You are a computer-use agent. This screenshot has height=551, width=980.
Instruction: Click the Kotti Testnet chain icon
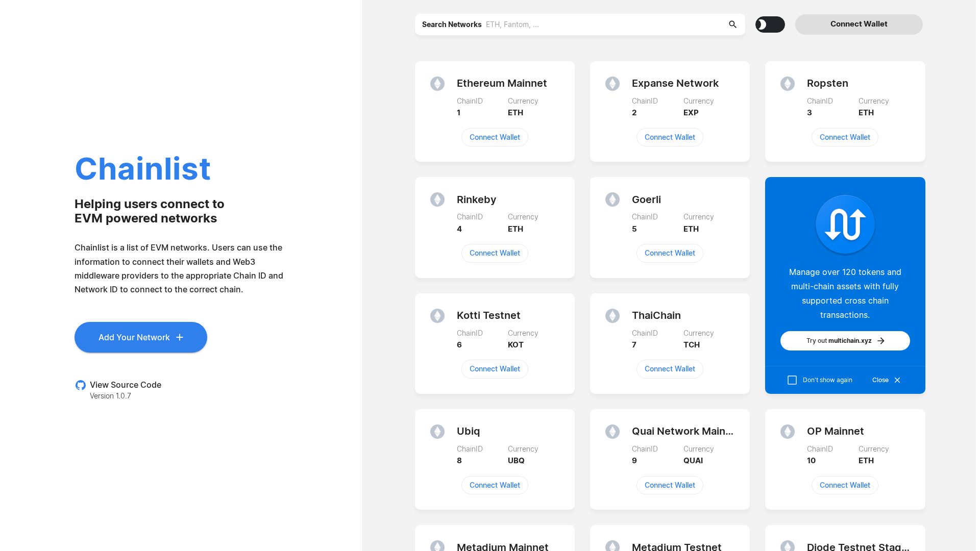[x=437, y=316]
